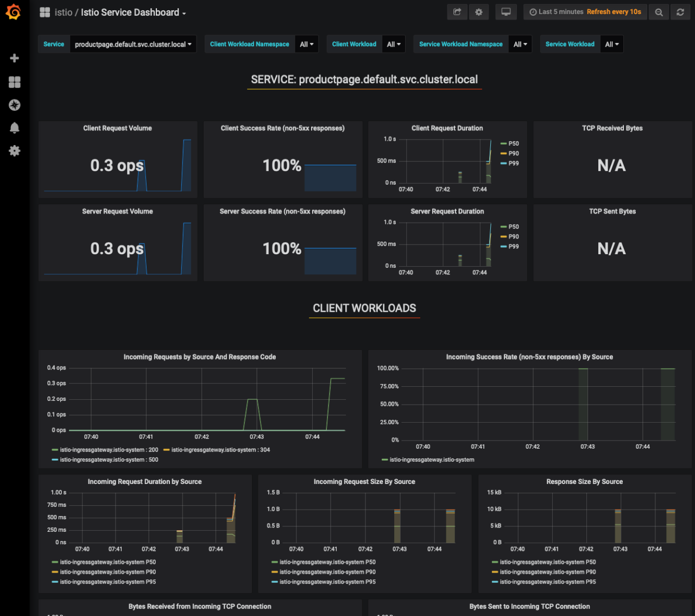
Task: Click the 'istio' folder breadcrumb
Action: coord(63,12)
